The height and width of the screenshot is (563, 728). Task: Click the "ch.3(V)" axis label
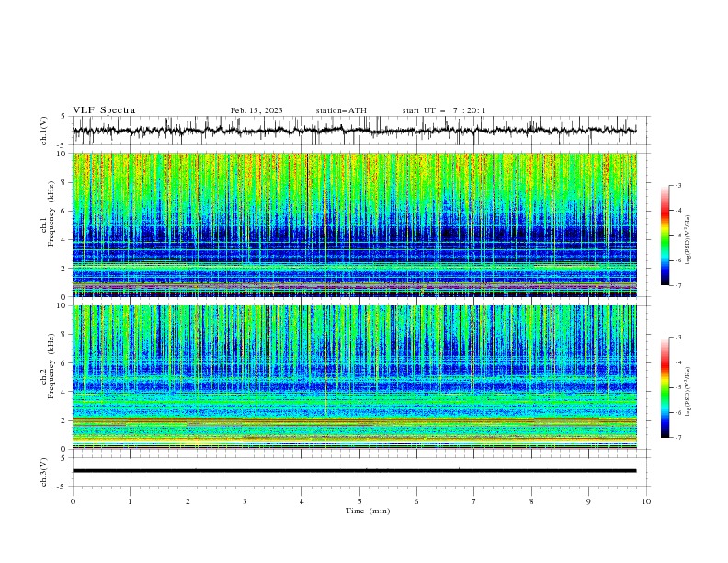pos(44,472)
